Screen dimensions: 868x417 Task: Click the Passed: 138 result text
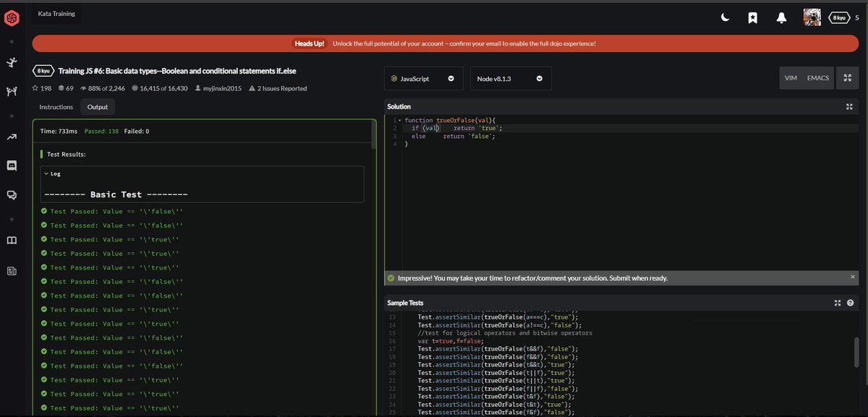pyautogui.click(x=102, y=132)
